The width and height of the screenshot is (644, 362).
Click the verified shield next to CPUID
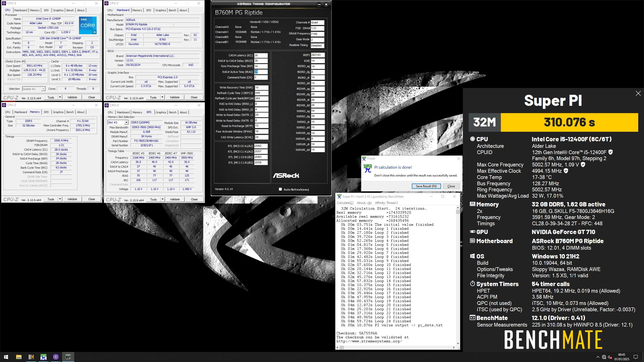tap(611, 152)
